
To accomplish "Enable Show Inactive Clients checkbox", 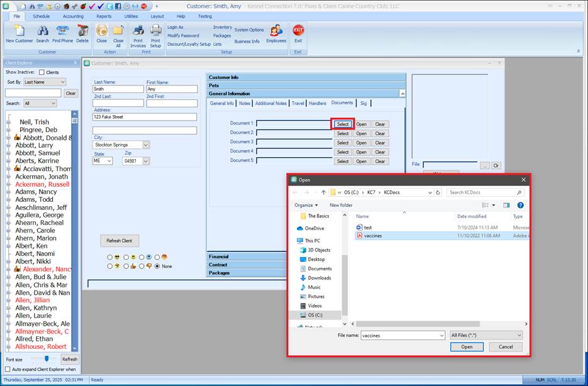I will pos(42,72).
